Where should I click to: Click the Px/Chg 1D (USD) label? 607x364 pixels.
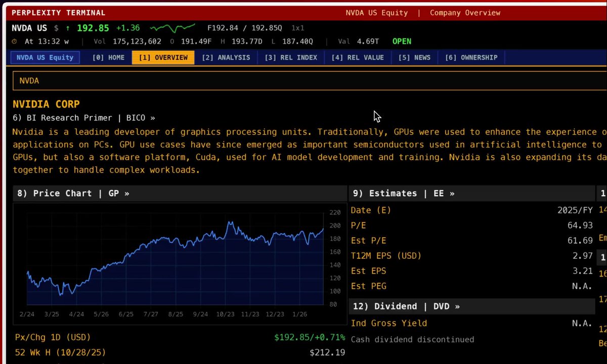click(53, 337)
